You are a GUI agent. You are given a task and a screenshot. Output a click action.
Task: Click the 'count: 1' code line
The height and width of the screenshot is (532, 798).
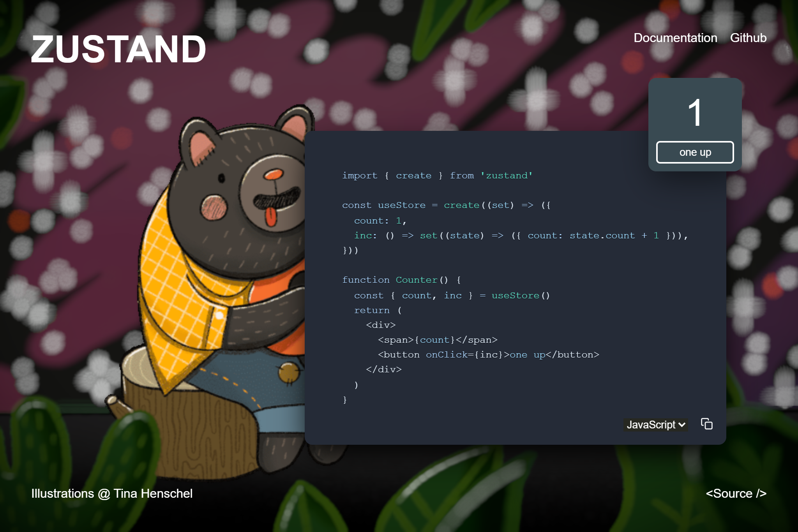(x=380, y=220)
